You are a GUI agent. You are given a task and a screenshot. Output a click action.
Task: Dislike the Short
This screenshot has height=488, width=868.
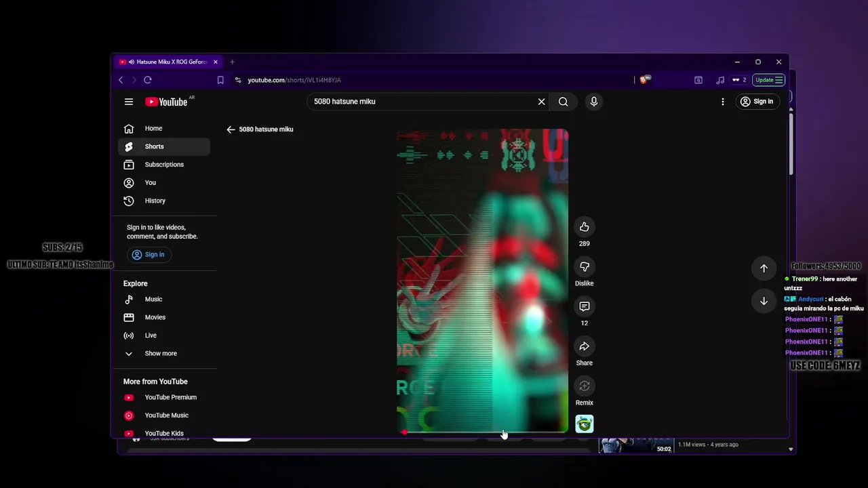pyautogui.click(x=585, y=266)
